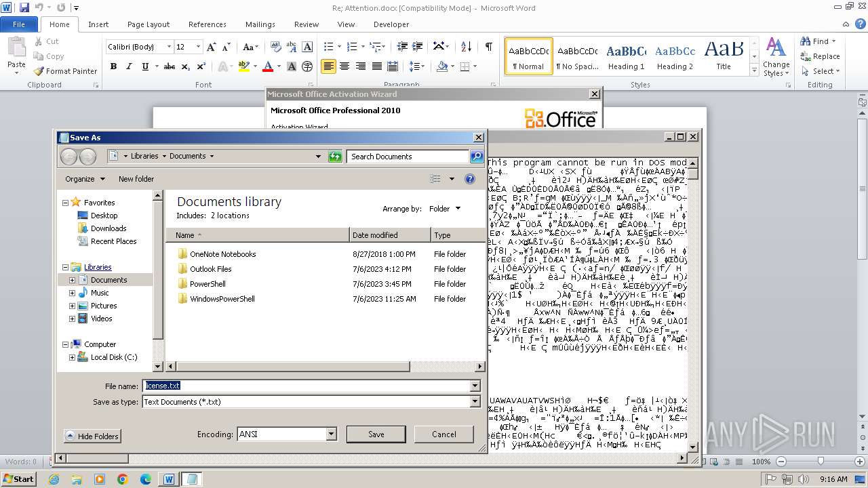
Task: Open the Save as type dropdown
Action: tap(475, 402)
